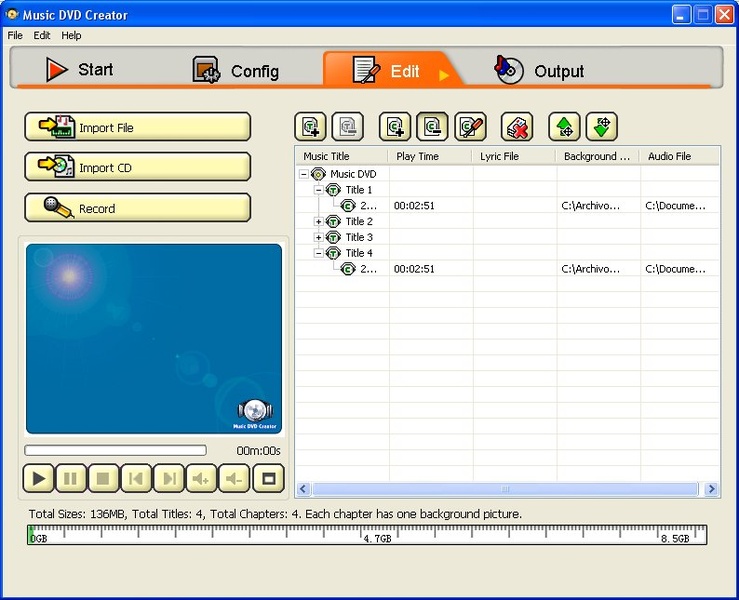739x600 pixels.
Task: Click the Add Chapter toolbar icon
Action: coord(395,126)
